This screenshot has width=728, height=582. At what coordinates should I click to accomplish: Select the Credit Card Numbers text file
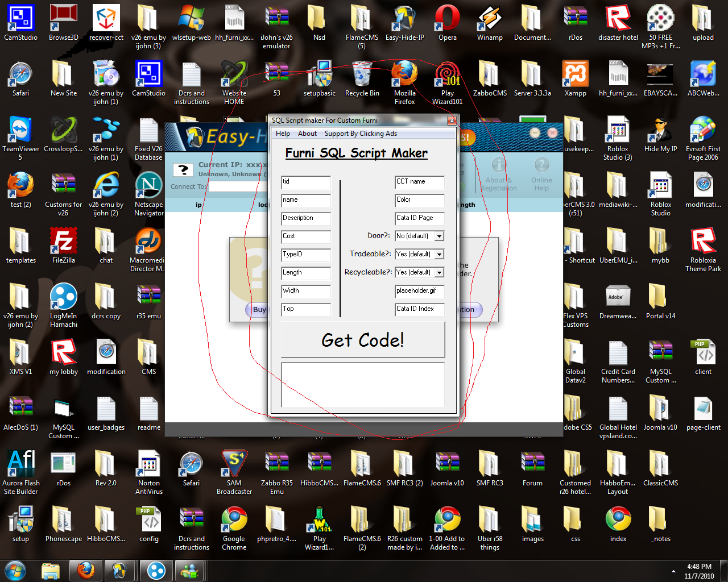[x=618, y=362]
